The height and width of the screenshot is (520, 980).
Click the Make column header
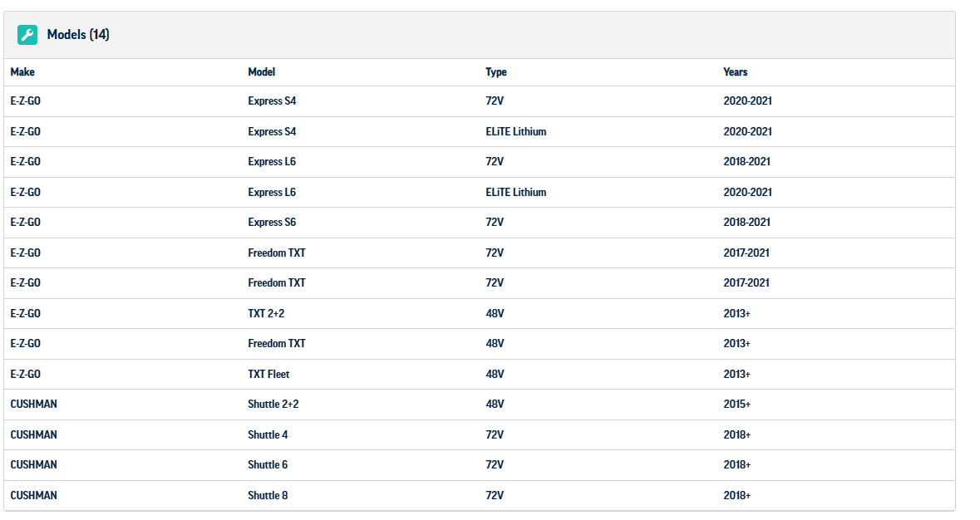pyautogui.click(x=22, y=72)
